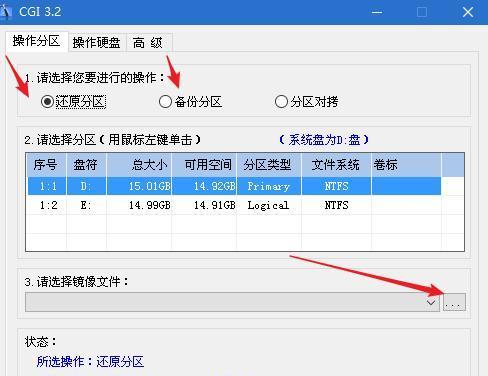Click the 序号 column header
The height and width of the screenshot is (376, 488).
(46, 165)
